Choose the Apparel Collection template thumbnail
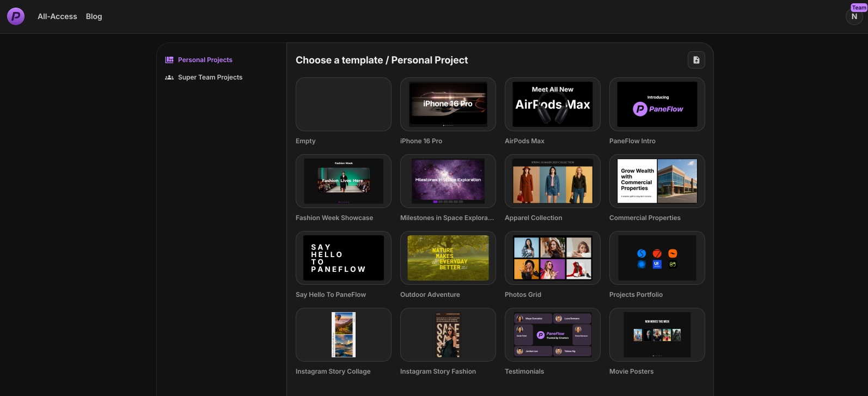868x396 pixels. click(553, 181)
